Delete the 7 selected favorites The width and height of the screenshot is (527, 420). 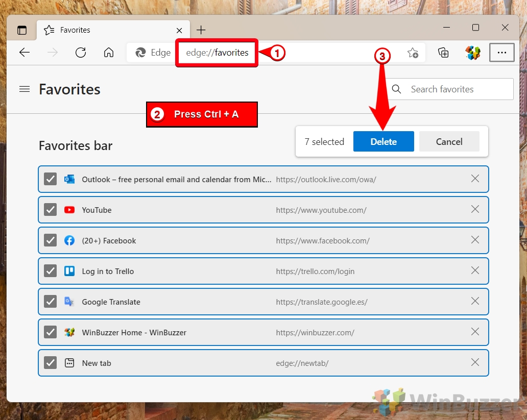click(x=384, y=141)
